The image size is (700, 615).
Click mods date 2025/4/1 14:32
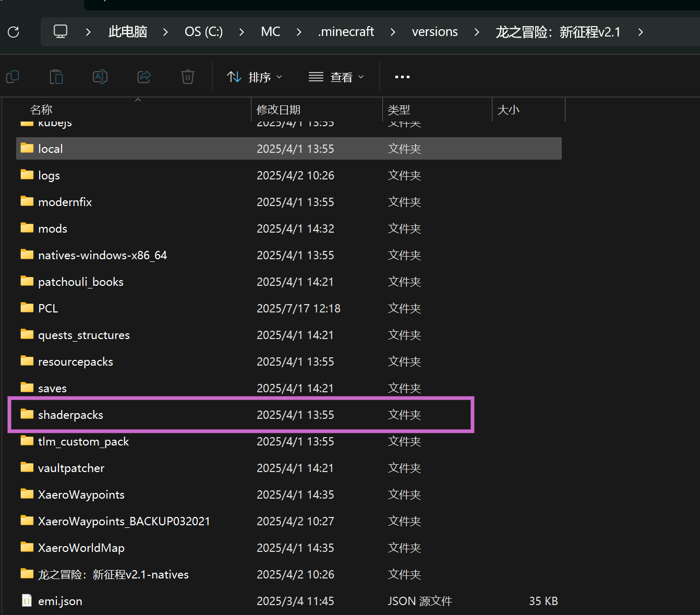[x=295, y=228]
